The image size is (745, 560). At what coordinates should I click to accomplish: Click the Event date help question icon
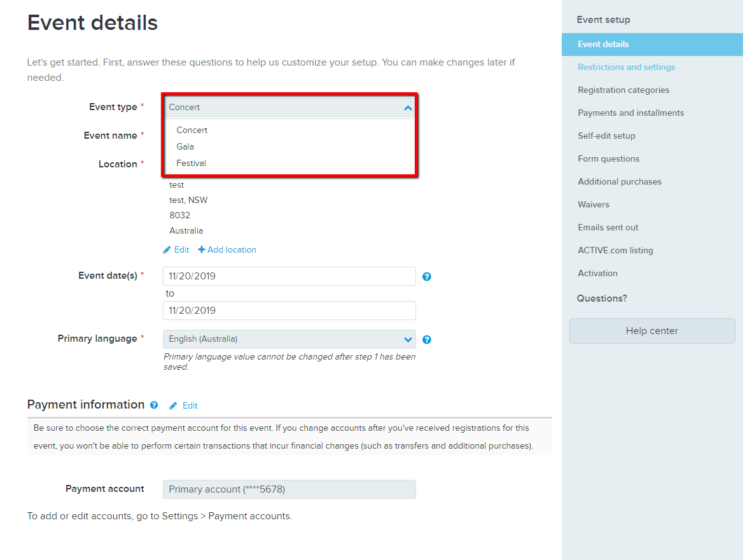coord(427,277)
